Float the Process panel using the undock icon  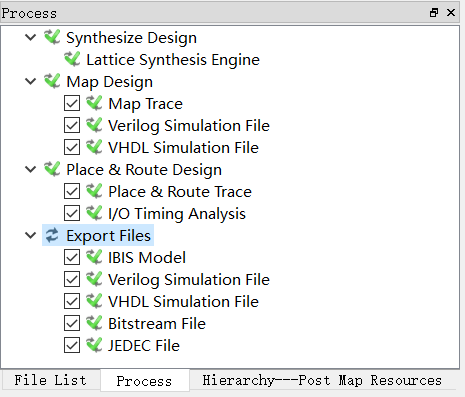[434, 13]
